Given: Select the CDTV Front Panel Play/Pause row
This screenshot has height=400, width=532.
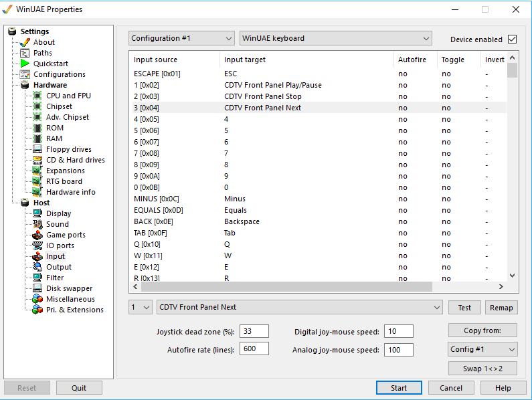Looking at the screenshot, I should (319, 85).
